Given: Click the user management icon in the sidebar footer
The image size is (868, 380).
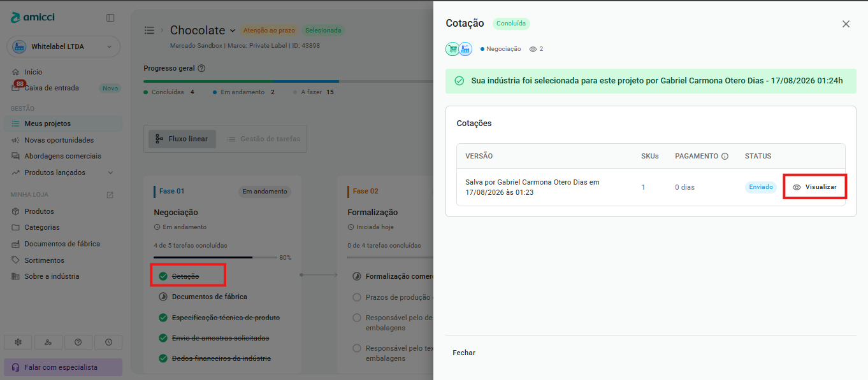Looking at the screenshot, I should 48,342.
